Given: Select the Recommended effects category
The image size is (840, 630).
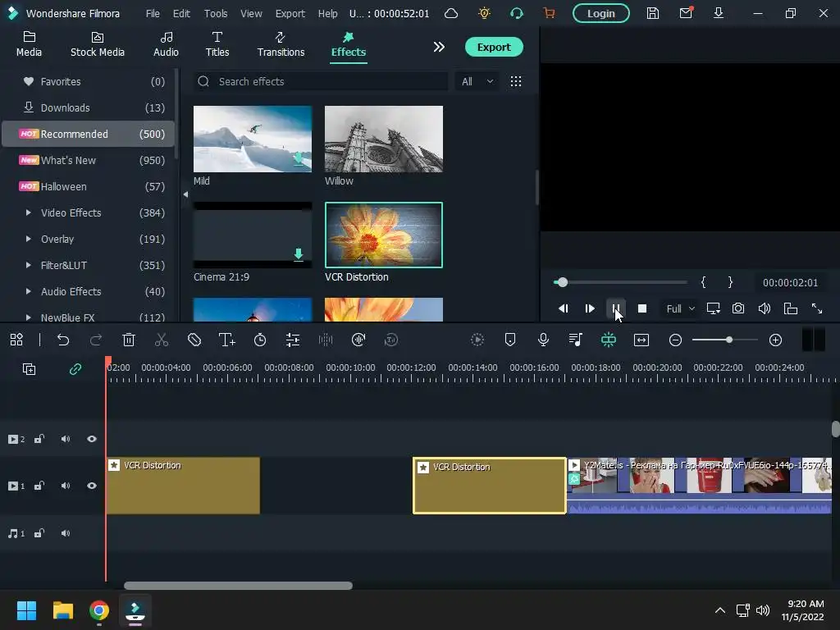Looking at the screenshot, I should 88,134.
